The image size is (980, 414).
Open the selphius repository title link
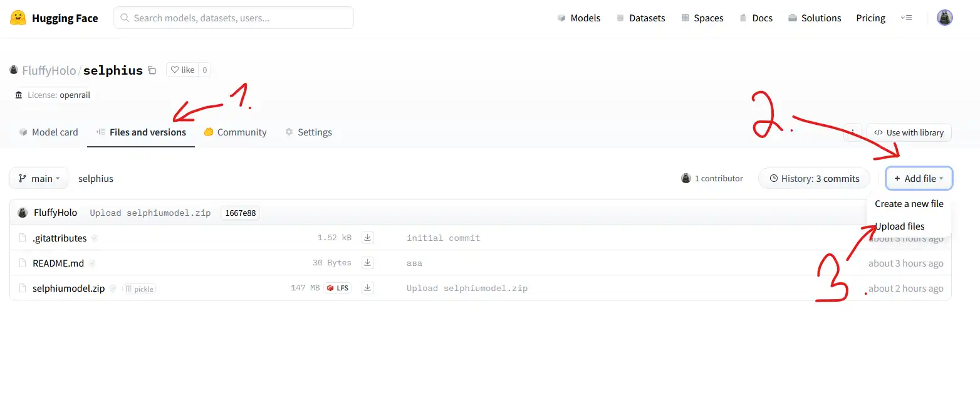pos(113,70)
